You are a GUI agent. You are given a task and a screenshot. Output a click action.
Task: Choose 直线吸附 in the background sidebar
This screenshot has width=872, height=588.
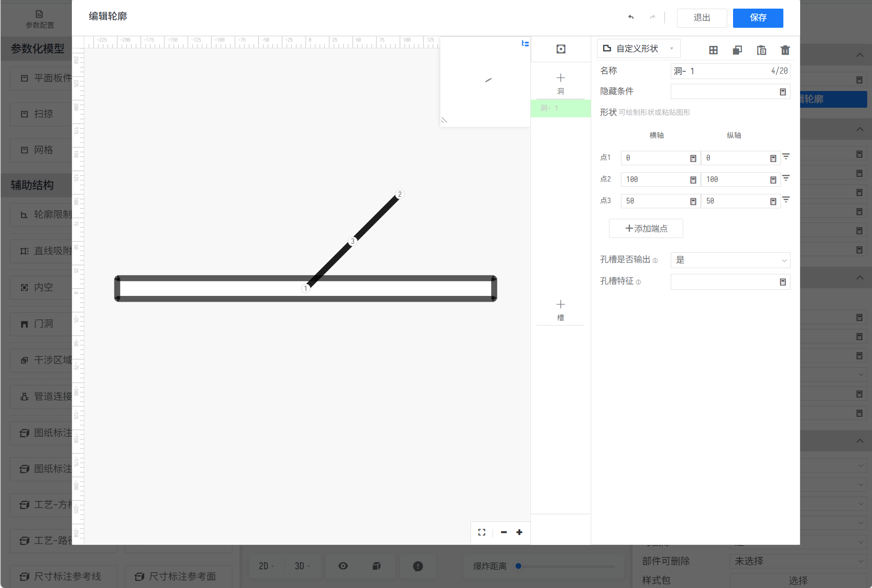pos(41,251)
